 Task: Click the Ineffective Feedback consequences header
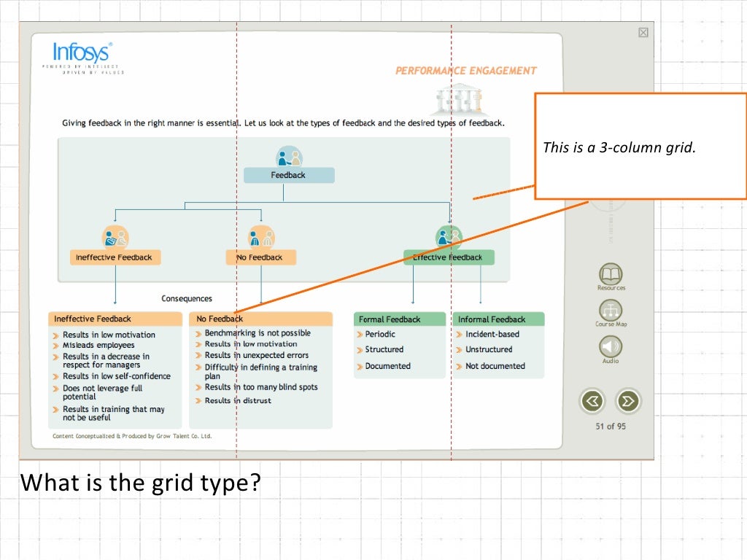(115, 319)
